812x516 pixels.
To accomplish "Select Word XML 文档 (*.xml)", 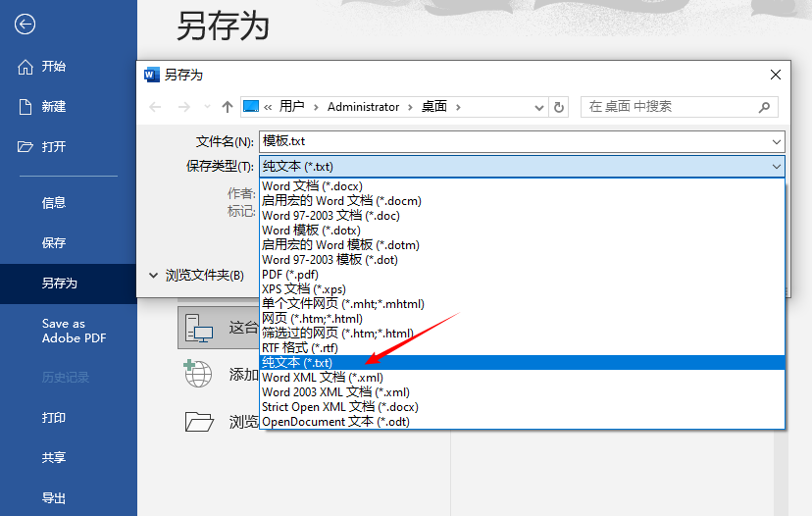I will (x=522, y=377).
